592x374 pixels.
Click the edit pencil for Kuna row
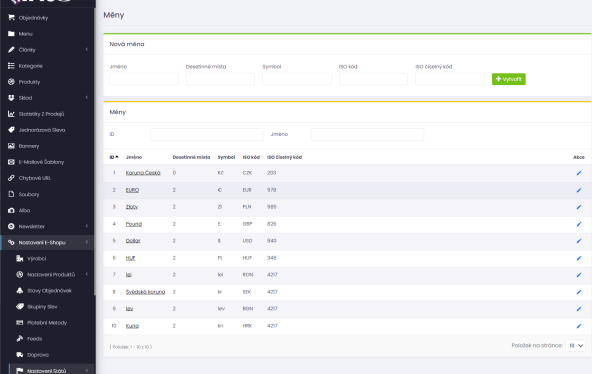(x=579, y=326)
